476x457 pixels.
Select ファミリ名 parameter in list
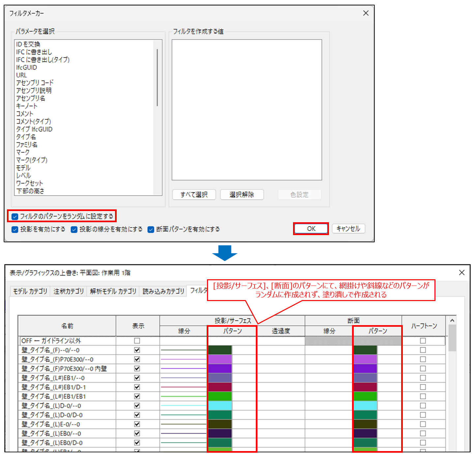point(27,145)
